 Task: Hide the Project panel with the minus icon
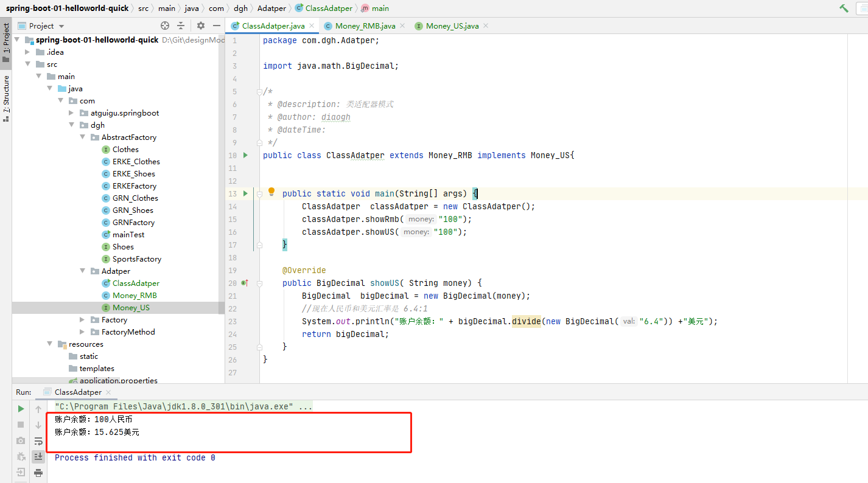[217, 26]
